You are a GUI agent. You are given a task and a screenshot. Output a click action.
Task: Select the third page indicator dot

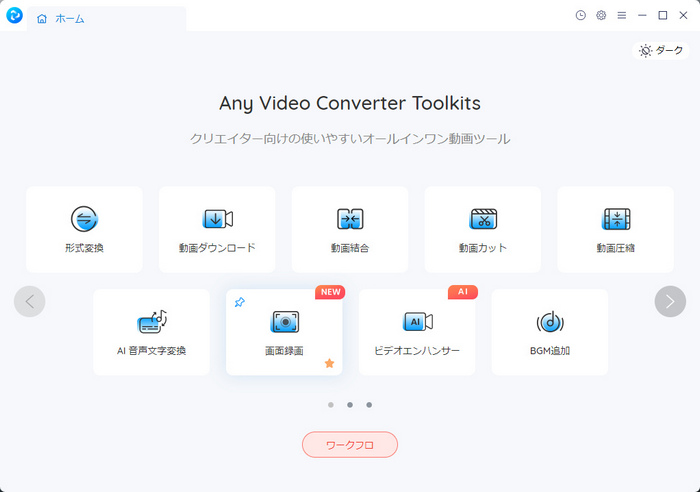tap(369, 405)
